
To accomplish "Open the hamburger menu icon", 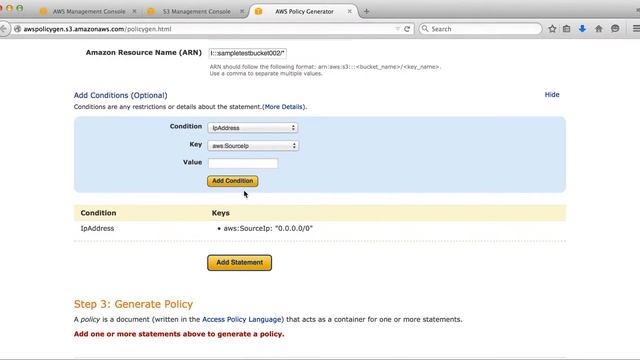I will (636, 29).
